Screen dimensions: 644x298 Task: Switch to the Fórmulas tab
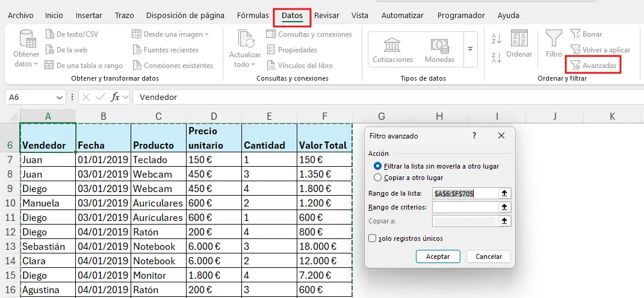point(253,15)
